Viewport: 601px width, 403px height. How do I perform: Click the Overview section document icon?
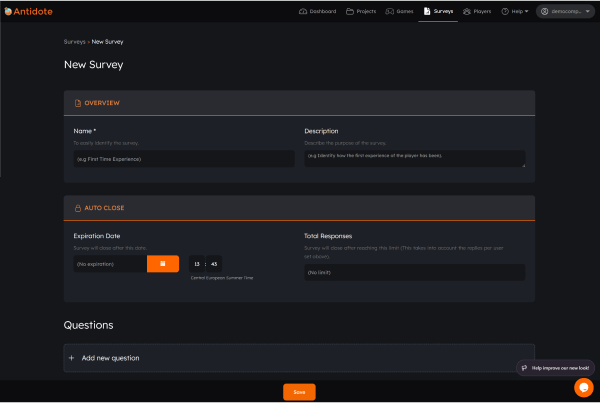(x=78, y=103)
